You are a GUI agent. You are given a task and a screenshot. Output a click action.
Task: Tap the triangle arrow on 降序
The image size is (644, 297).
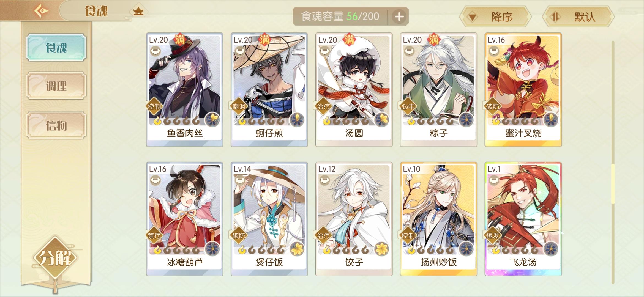pyautogui.click(x=473, y=17)
